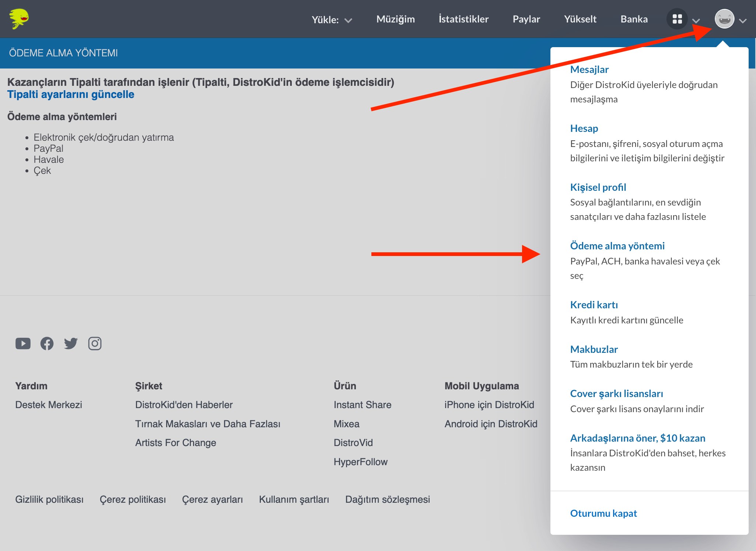This screenshot has width=756, height=551.
Task: Click Oturumu kapat to log out
Action: (603, 513)
